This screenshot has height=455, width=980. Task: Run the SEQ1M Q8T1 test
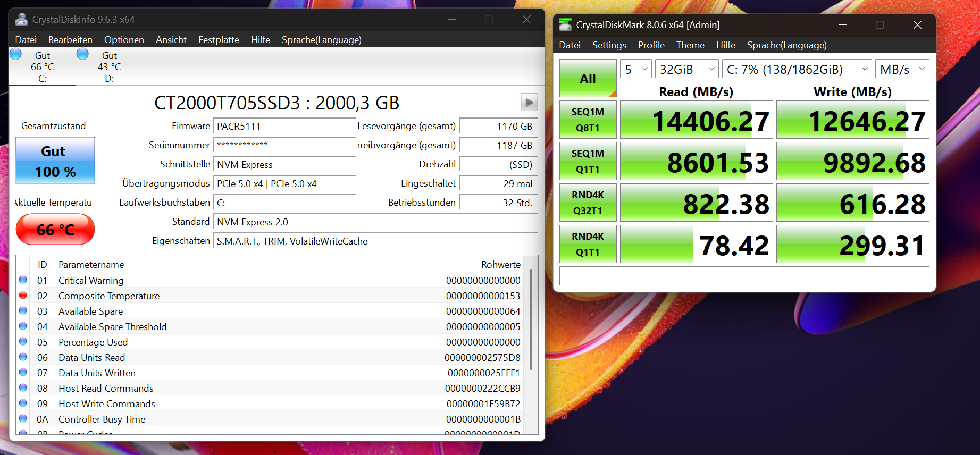[588, 120]
